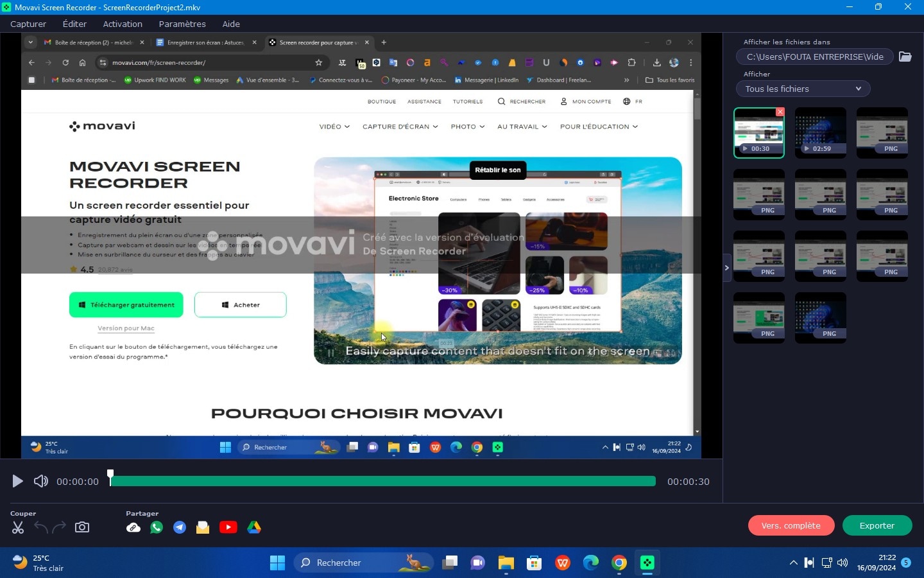Play the recording
This screenshot has height=578, width=924.
tap(17, 481)
